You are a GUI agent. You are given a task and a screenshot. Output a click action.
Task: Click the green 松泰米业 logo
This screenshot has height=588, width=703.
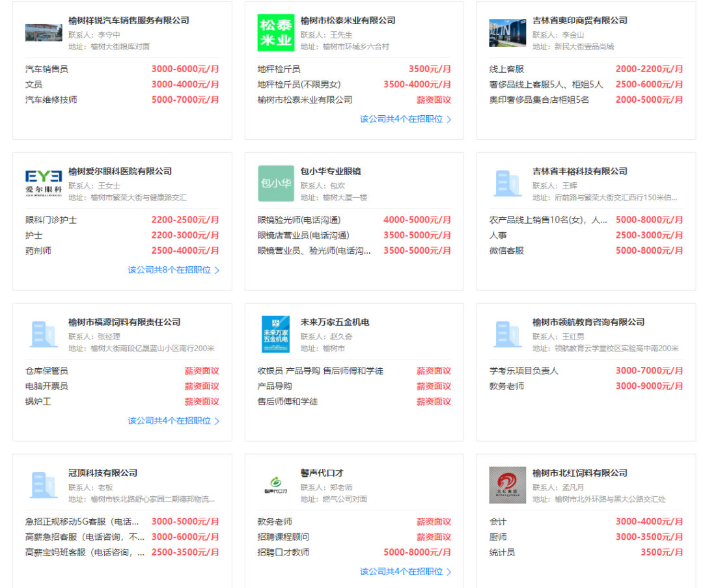coord(276,33)
